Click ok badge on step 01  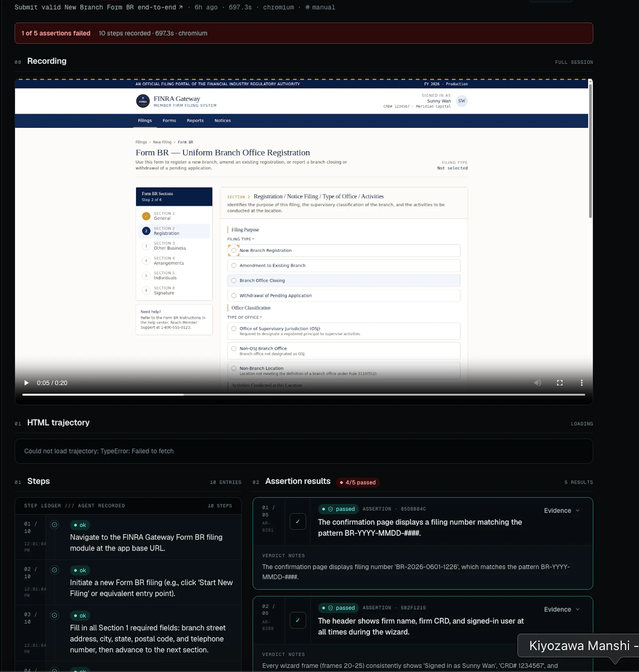tap(80, 525)
